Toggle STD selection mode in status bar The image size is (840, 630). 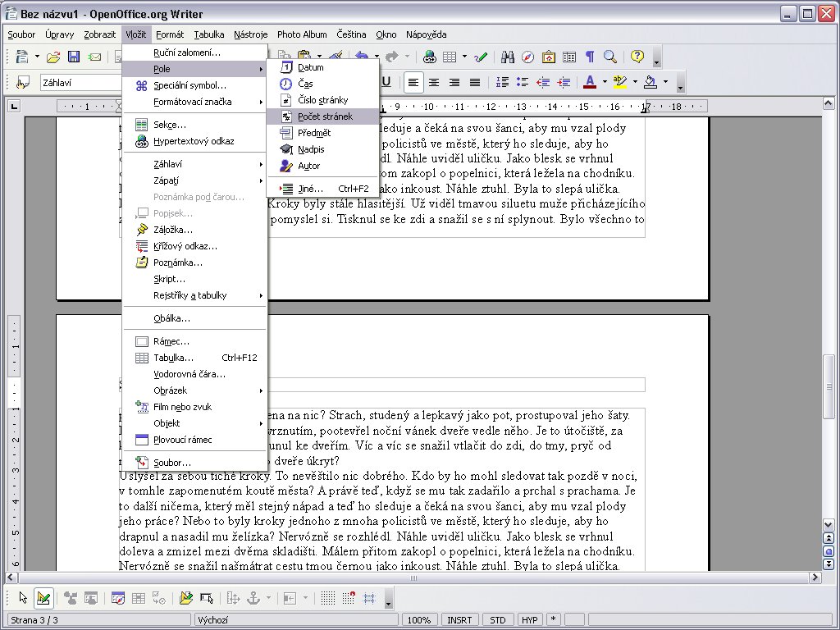pyautogui.click(x=498, y=620)
